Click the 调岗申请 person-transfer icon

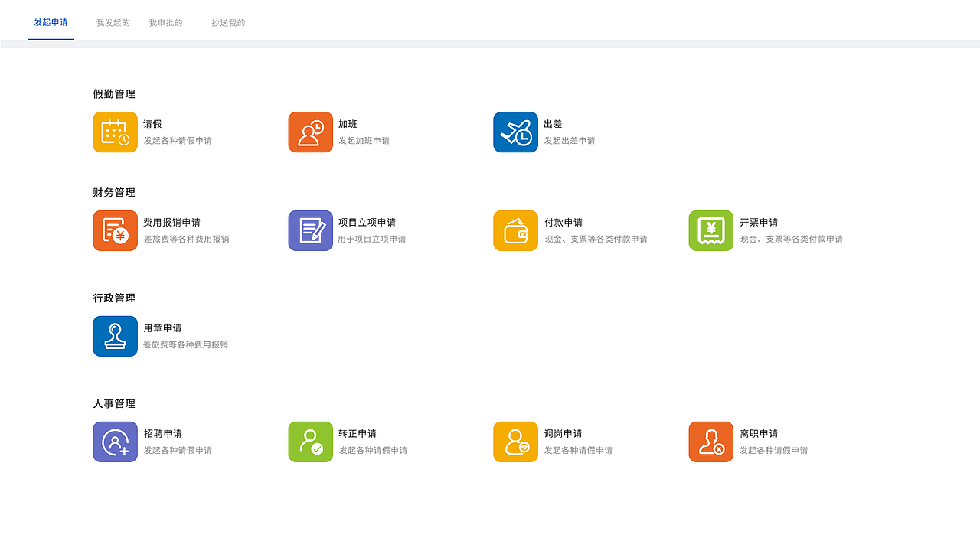[516, 442]
